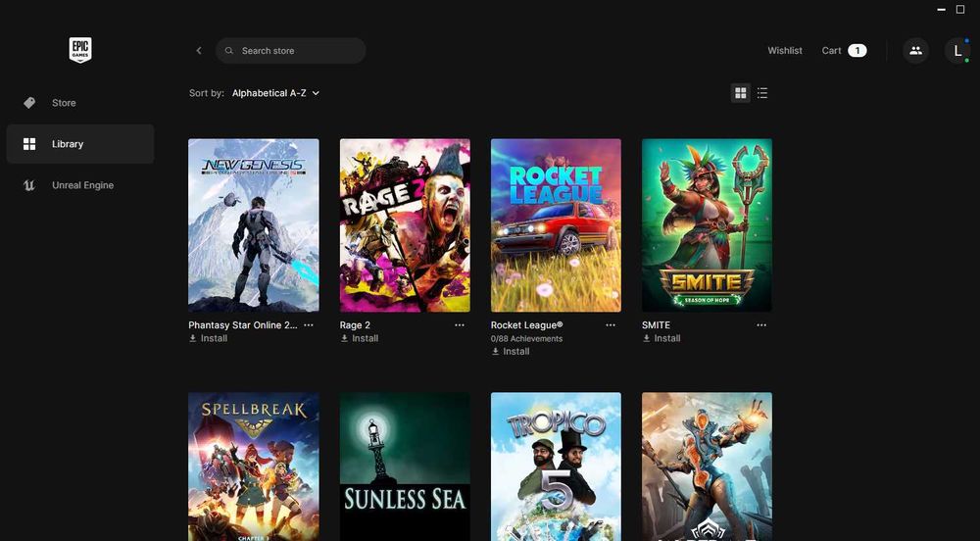Click the sort dropdown chevron arrow

click(x=316, y=93)
